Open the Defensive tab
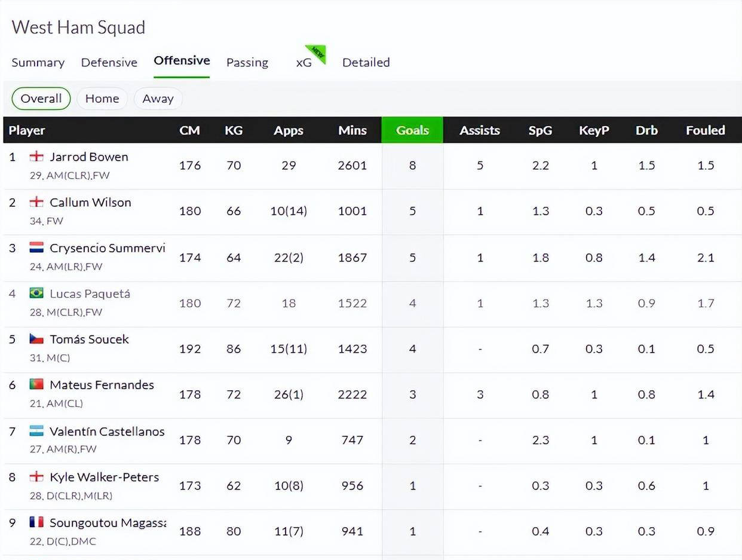This screenshot has height=560, width=742. [x=109, y=62]
